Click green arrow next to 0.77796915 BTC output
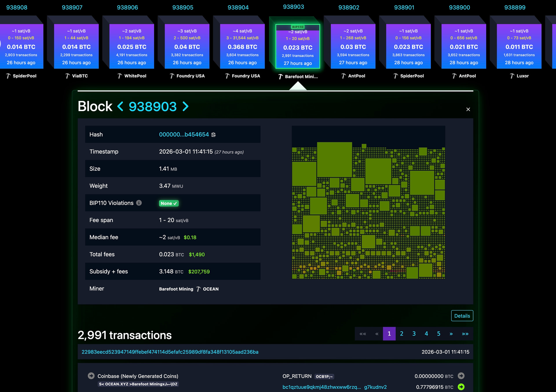 pyautogui.click(x=461, y=387)
